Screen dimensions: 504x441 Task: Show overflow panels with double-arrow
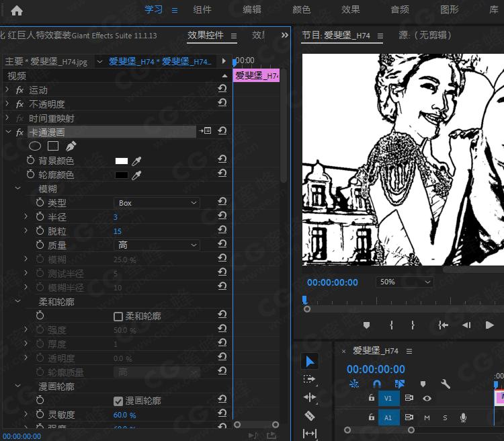coord(284,35)
